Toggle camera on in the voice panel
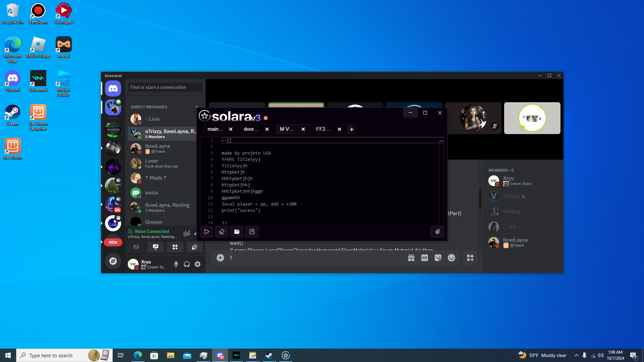 click(x=136, y=247)
